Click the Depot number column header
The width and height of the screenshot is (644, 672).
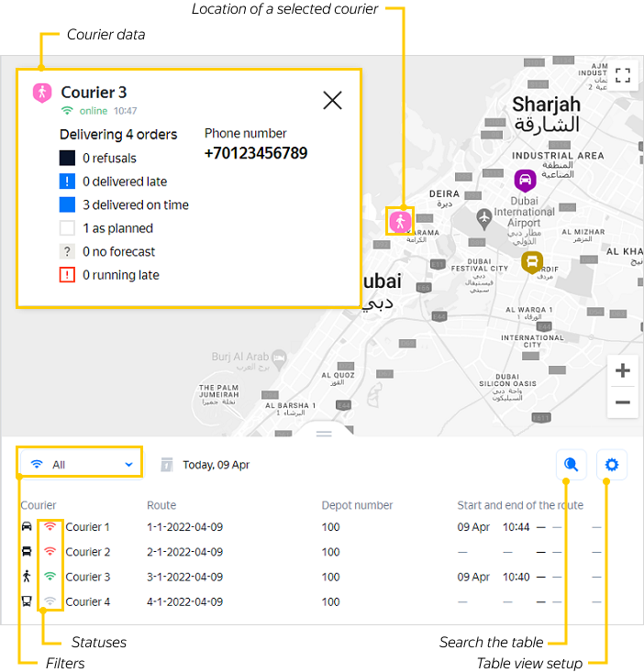357,505
